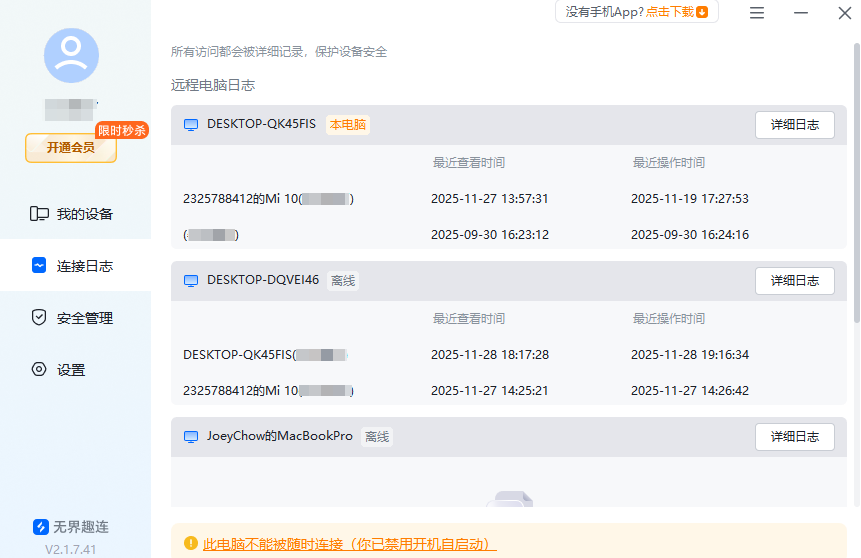This screenshot has width=861, height=558.
Task: View 详细日志 for DESKTOP-DQVEI46
Action: (794, 281)
